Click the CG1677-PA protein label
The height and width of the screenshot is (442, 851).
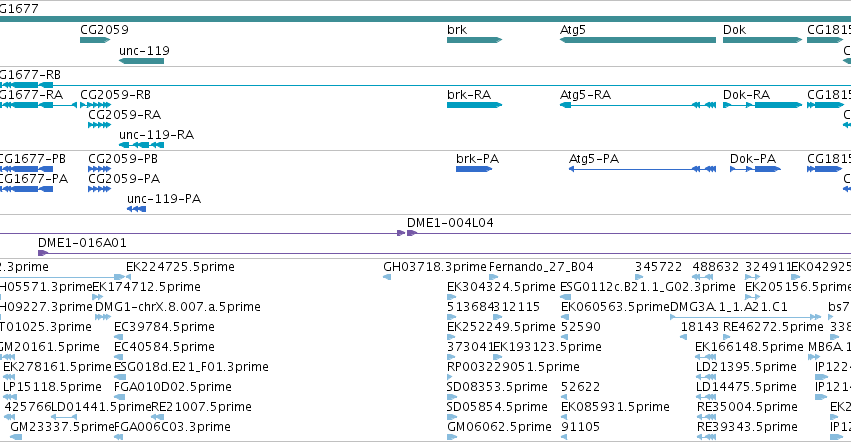[34, 179]
